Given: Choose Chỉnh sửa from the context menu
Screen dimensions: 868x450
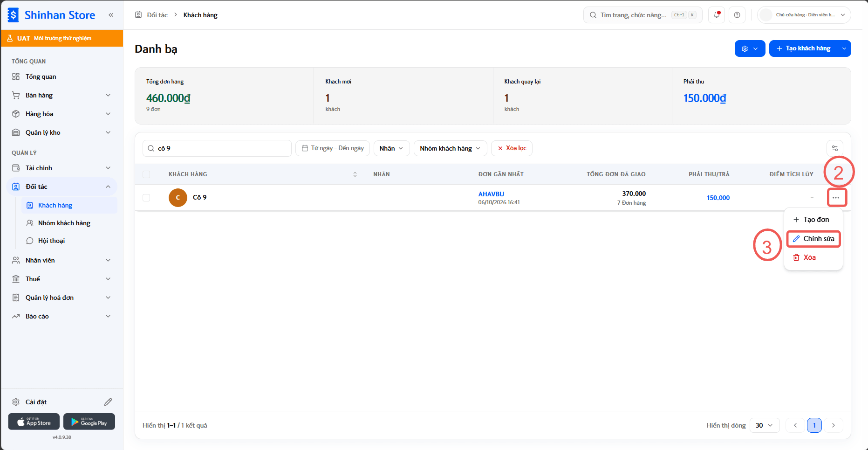Looking at the screenshot, I should tap(813, 239).
